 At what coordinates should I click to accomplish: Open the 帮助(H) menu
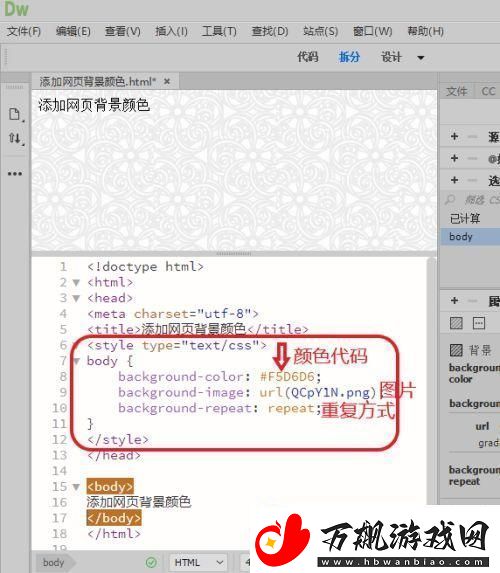point(425,31)
